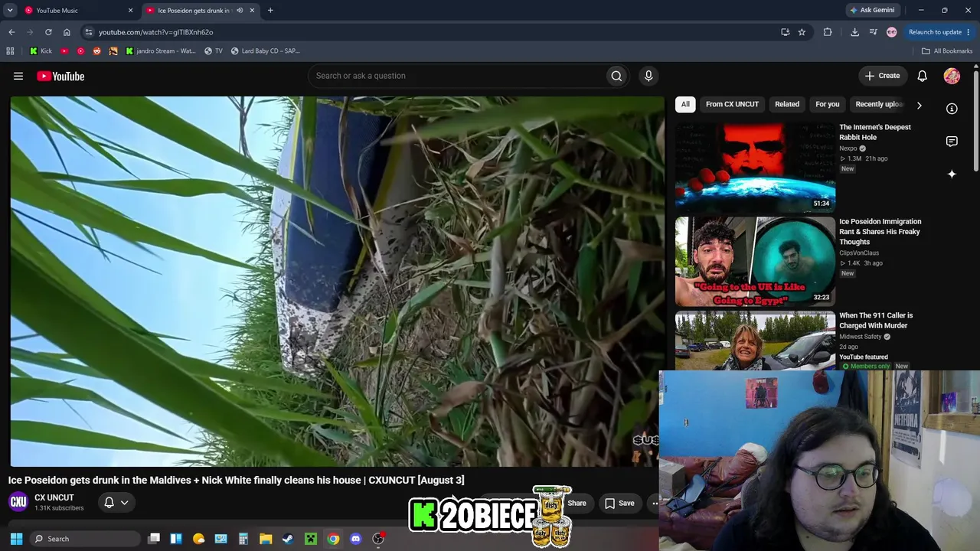Select the From CX UNCUT chip
The image size is (980, 551).
click(x=732, y=104)
